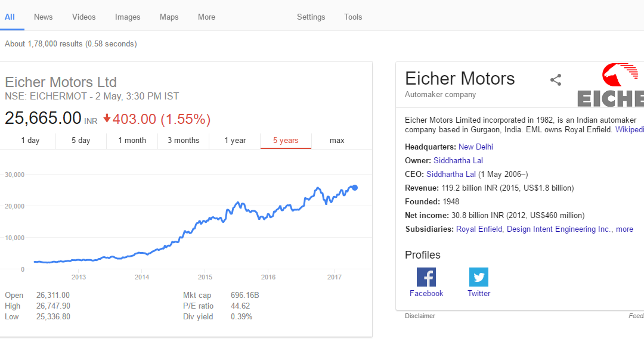Open the Twitter profile icon
The image size is (644, 339).
coord(479,277)
